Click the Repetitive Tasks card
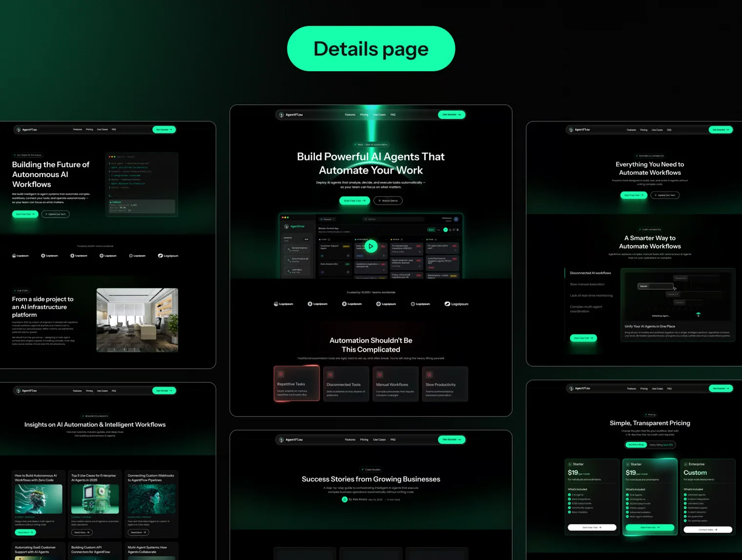Screen dimensions: 742x560 point(297,384)
